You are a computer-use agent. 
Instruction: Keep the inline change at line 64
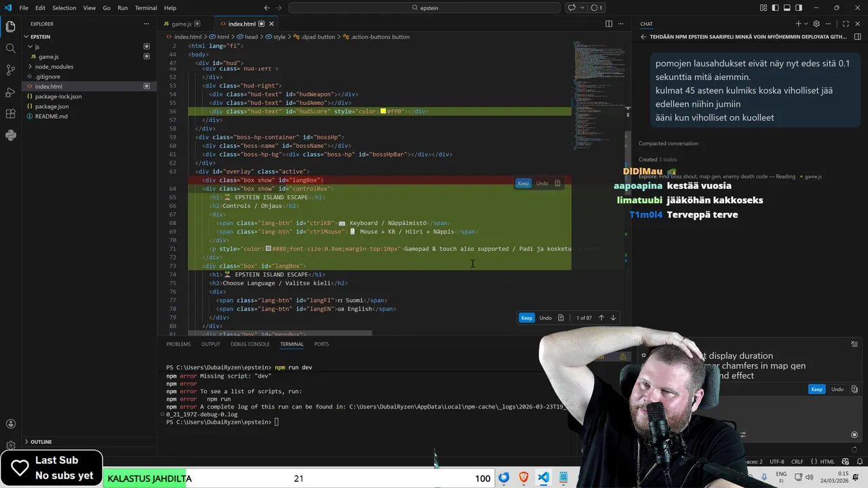[523, 183]
